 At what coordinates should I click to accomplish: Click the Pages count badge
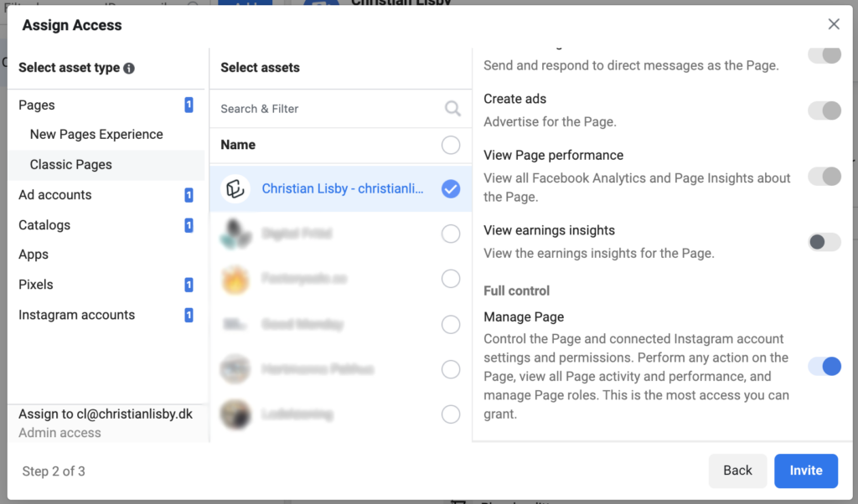point(189,105)
